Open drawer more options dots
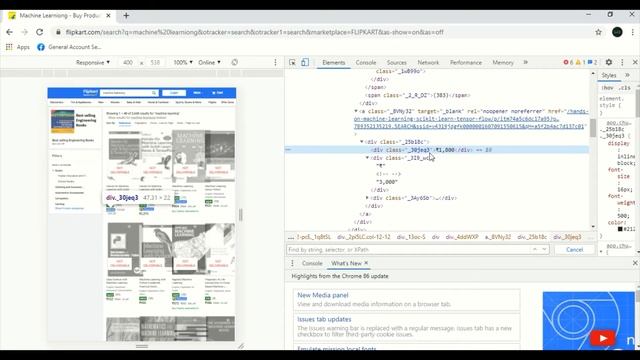This screenshot has width=640, height=360. point(292,263)
